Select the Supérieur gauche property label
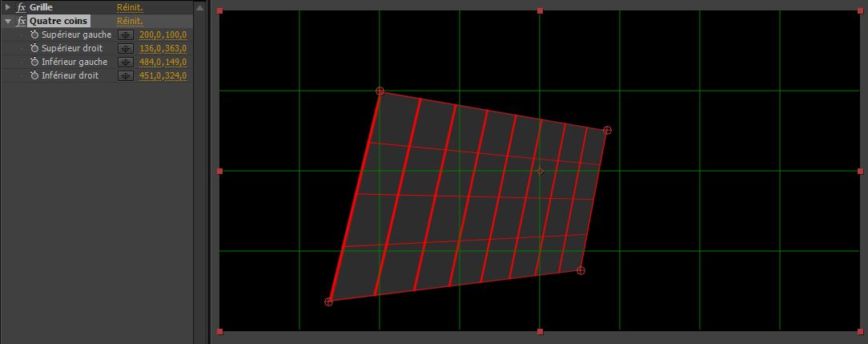The image size is (868, 344). pos(76,34)
